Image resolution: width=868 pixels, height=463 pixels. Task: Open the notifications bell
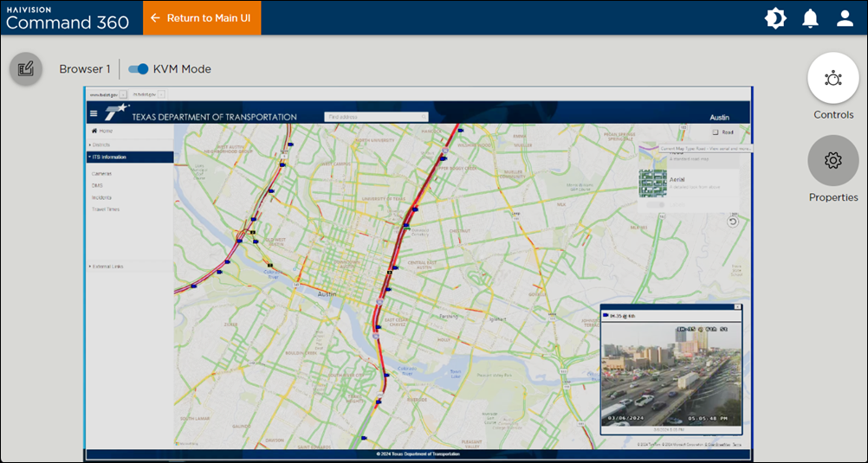click(x=810, y=18)
